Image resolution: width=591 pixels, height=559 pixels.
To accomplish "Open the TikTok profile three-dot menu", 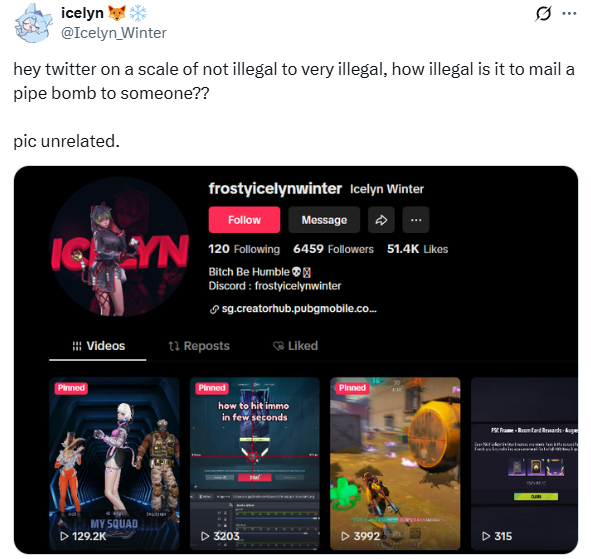I will point(416,220).
